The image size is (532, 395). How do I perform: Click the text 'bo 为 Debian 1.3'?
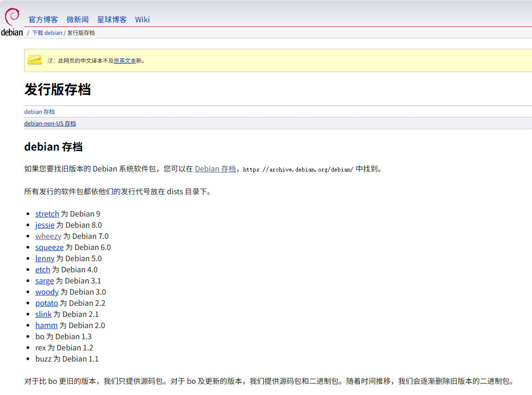[64, 336]
